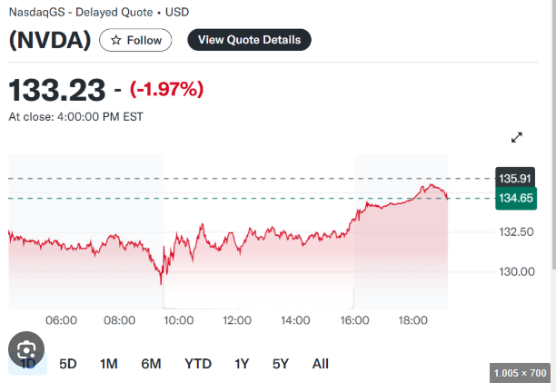Image resolution: width=556 pixels, height=392 pixels.
Task: Choose the 6M time range
Action: pyautogui.click(x=151, y=364)
